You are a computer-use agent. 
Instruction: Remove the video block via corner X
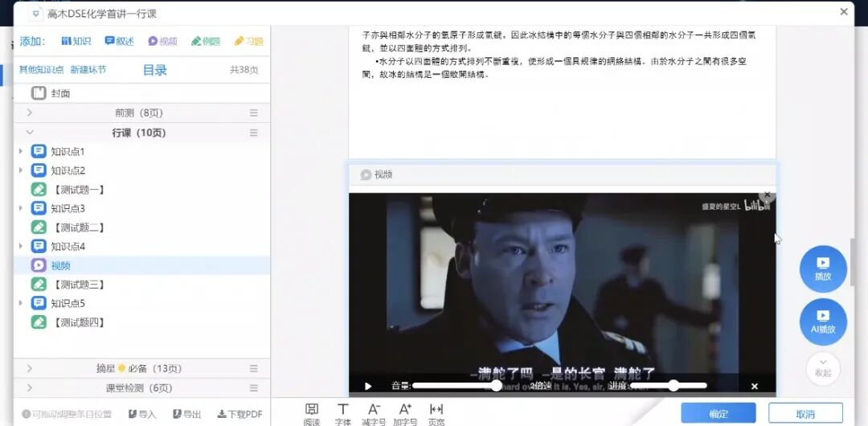coord(768,195)
